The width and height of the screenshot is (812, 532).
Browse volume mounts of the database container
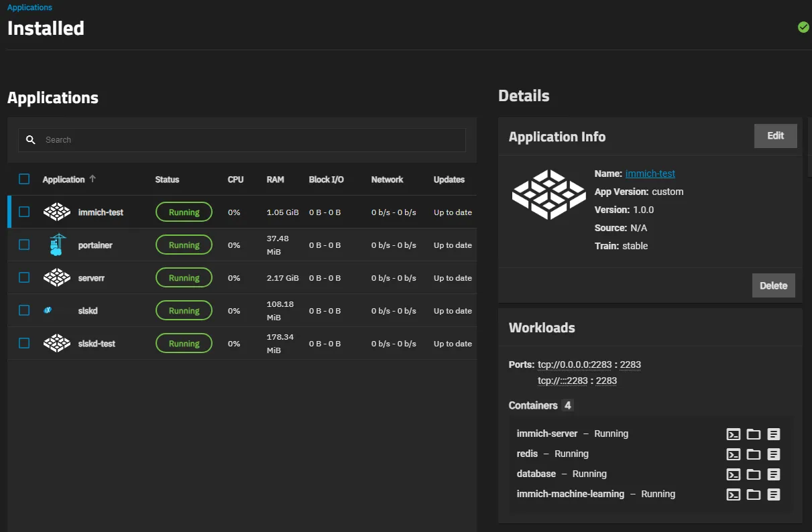(754, 474)
